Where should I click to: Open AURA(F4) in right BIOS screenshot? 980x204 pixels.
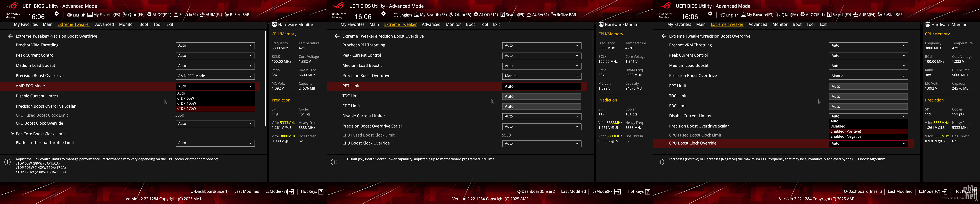(864, 15)
